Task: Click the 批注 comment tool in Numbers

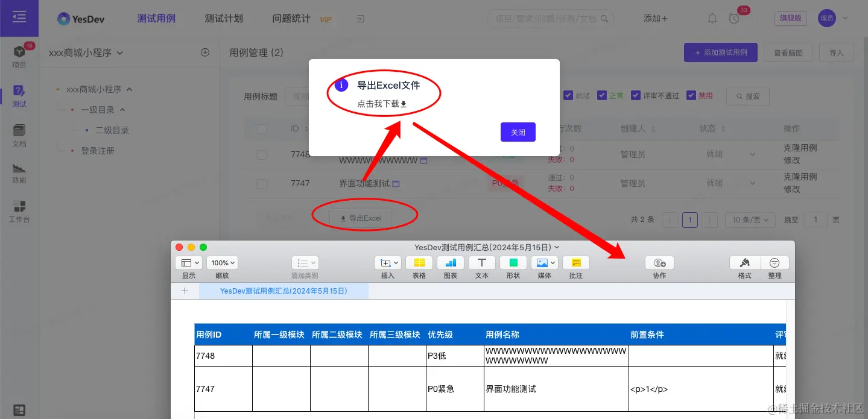Action: coord(576,263)
